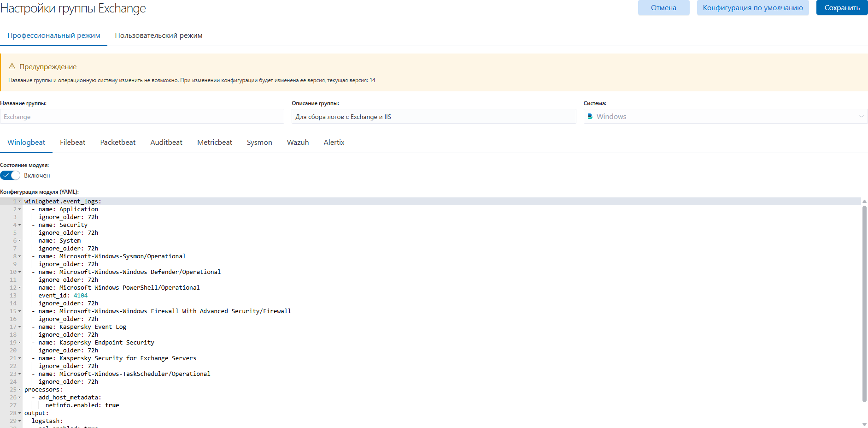Switch to Профессиональный режим tab
The height and width of the screenshot is (428, 868).
pos(54,36)
